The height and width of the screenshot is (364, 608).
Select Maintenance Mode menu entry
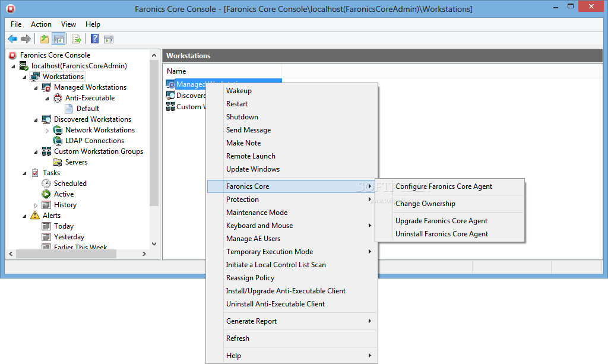click(x=292, y=213)
